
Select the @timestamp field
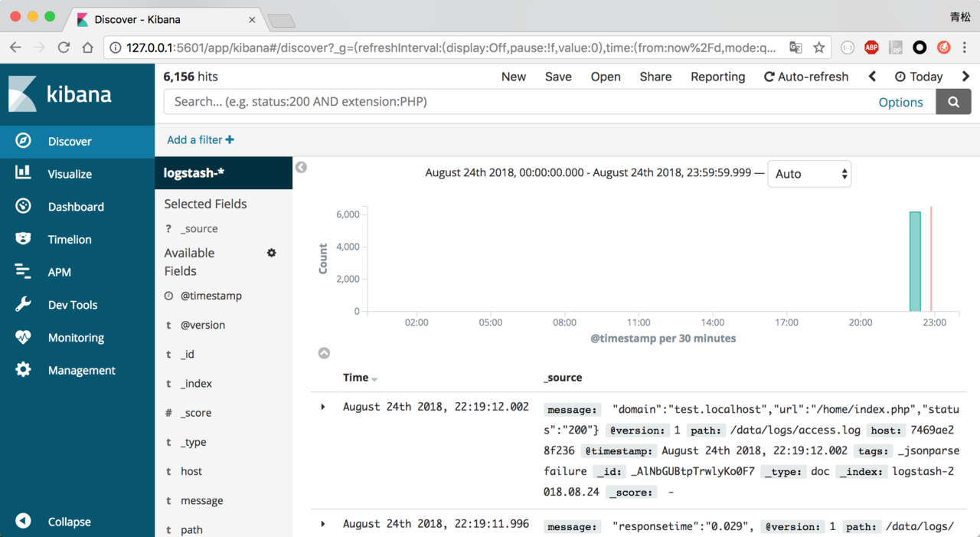[x=211, y=296]
